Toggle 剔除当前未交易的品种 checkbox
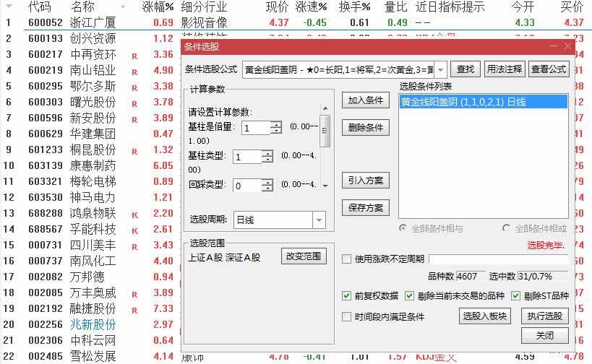This screenshot has width=592, height=364. 409,295
